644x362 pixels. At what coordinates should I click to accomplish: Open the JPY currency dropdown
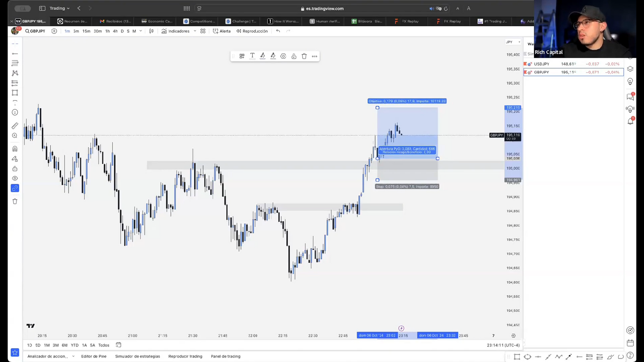[513, 42]
